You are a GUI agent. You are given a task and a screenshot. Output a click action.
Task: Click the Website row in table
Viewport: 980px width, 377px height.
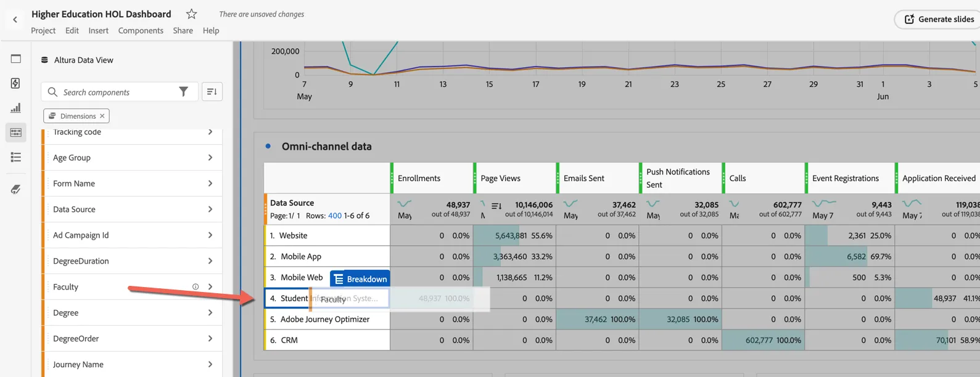tap(327, 235)
